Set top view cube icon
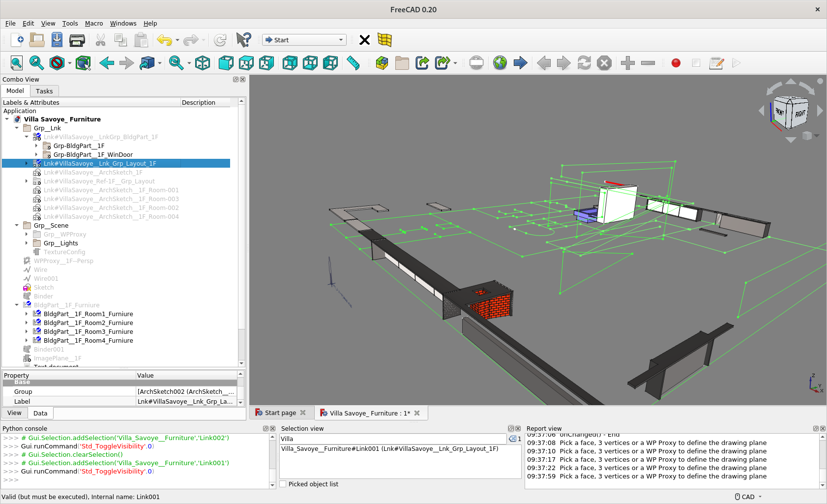Image resolution: width=827 pixels, height=504 pixels. [246, 63]
